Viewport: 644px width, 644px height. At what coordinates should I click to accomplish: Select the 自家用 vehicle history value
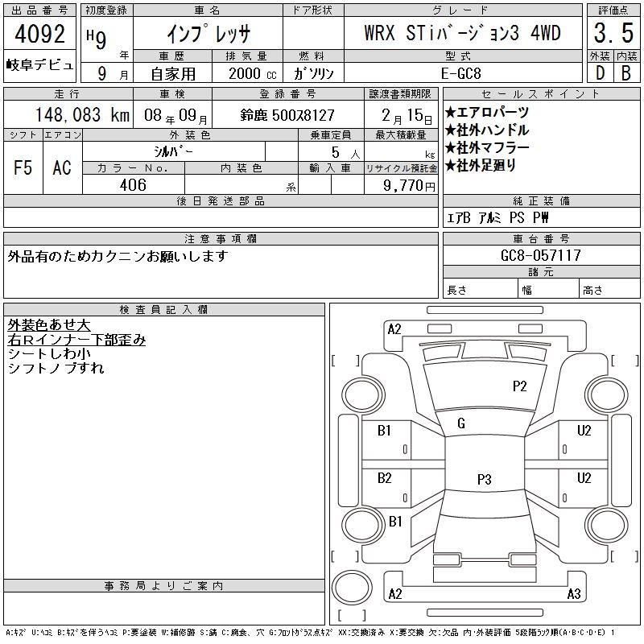173,74
